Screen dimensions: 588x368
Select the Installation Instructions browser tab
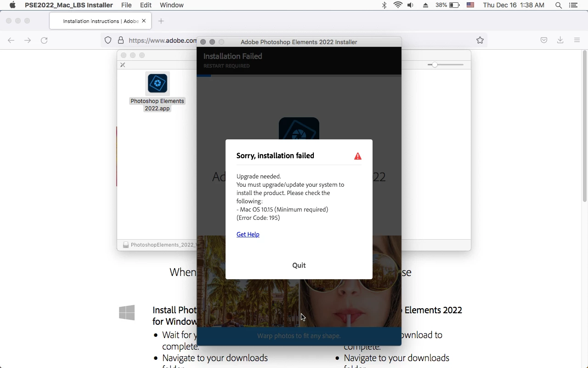pos(101,21)
